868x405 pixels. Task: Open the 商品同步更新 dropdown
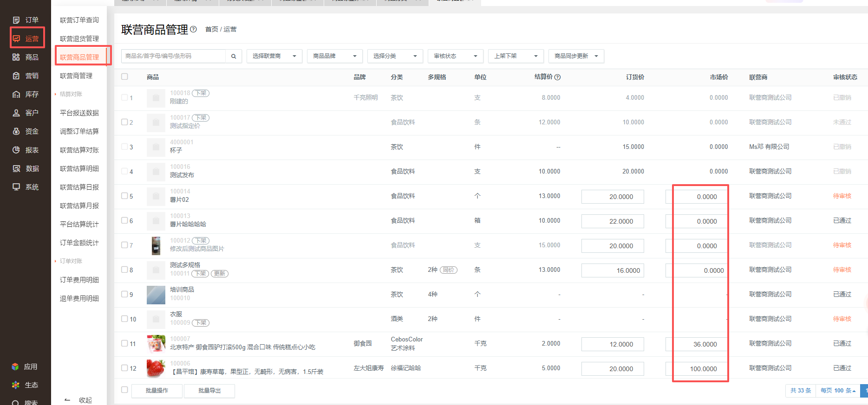(576, 56)
